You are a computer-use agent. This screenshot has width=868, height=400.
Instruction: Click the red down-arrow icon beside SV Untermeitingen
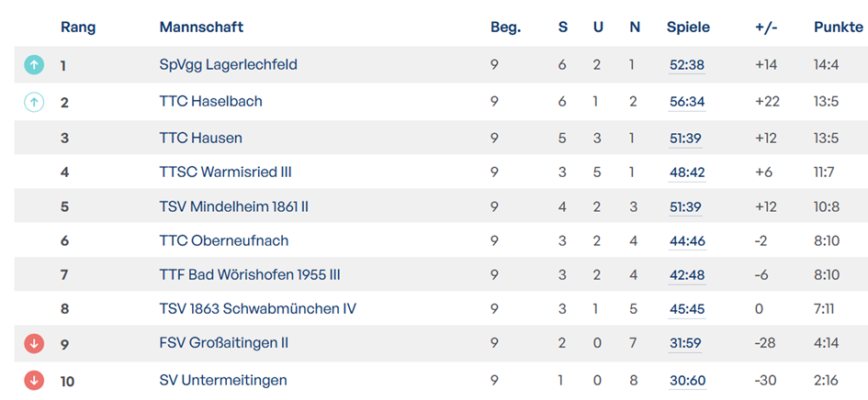click(x=33, y=380)
